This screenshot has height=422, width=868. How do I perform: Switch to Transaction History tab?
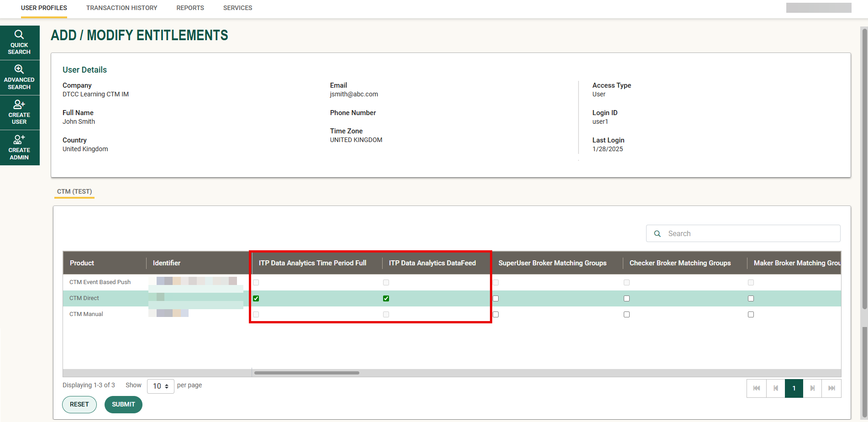coord(121,8)
